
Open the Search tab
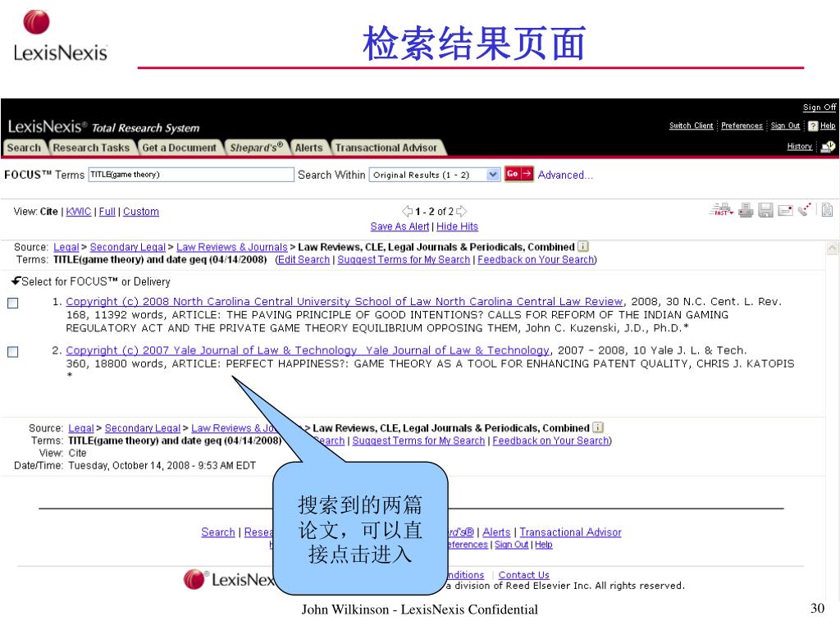(x=24, y=148)
